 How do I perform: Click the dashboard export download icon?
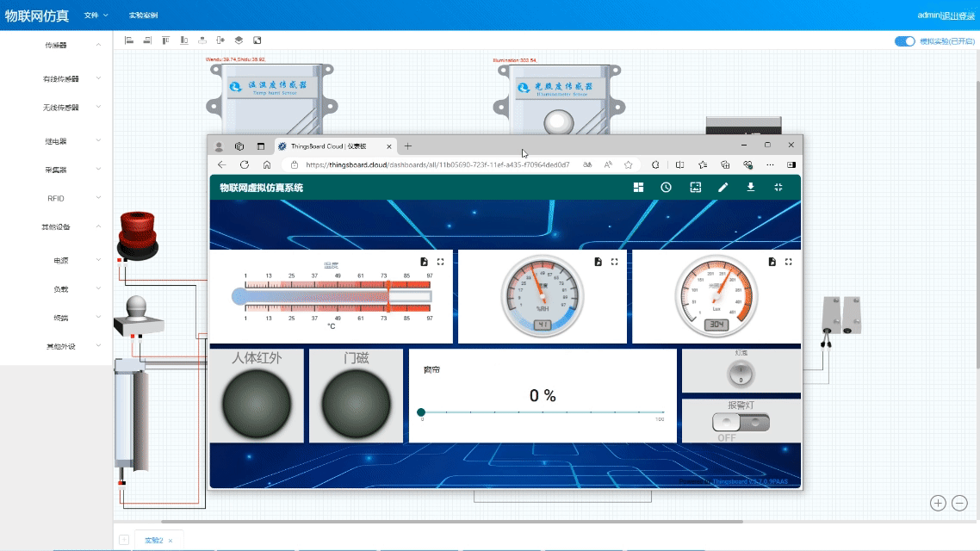click(x=751, y=188)
